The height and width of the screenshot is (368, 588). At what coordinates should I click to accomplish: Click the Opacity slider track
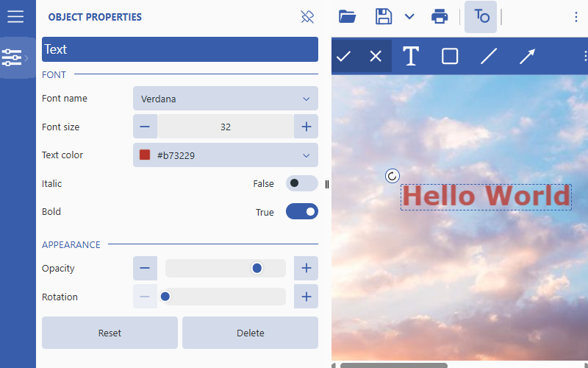(226, 268)
